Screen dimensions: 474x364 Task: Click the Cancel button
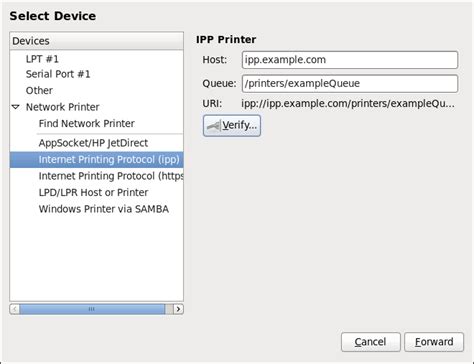(x=371, y=342)
